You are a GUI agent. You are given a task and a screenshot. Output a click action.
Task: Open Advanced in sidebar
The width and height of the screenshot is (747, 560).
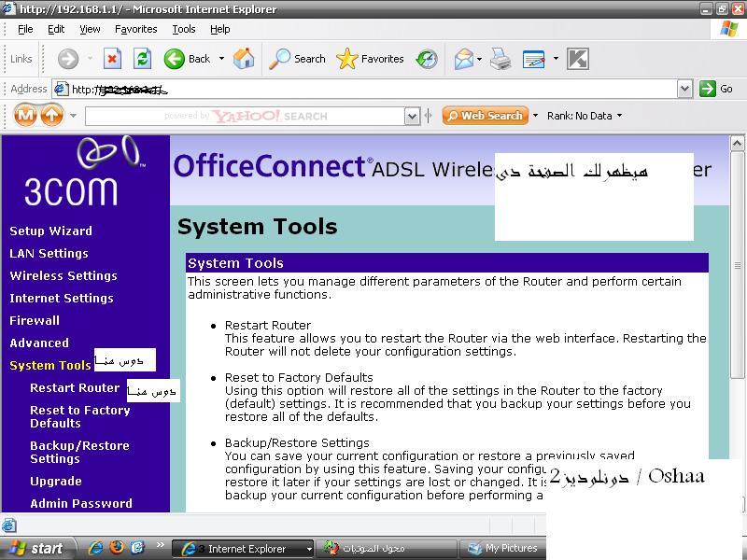39,343
